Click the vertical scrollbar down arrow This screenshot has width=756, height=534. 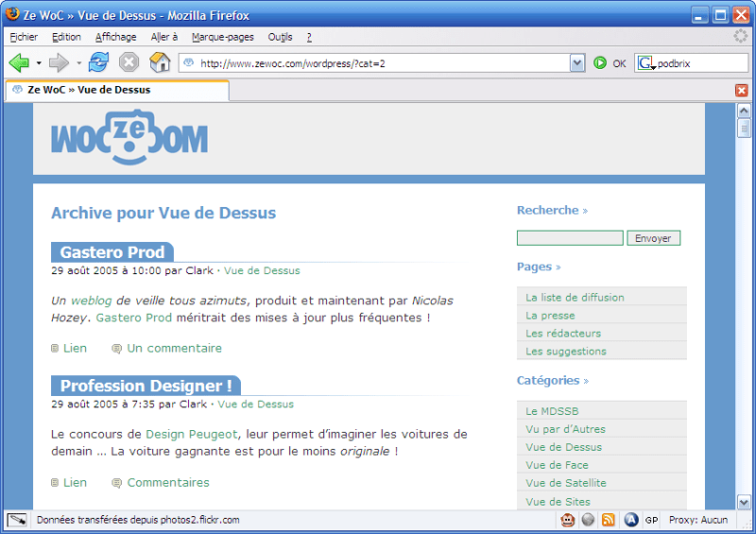[x=744, y=502]
